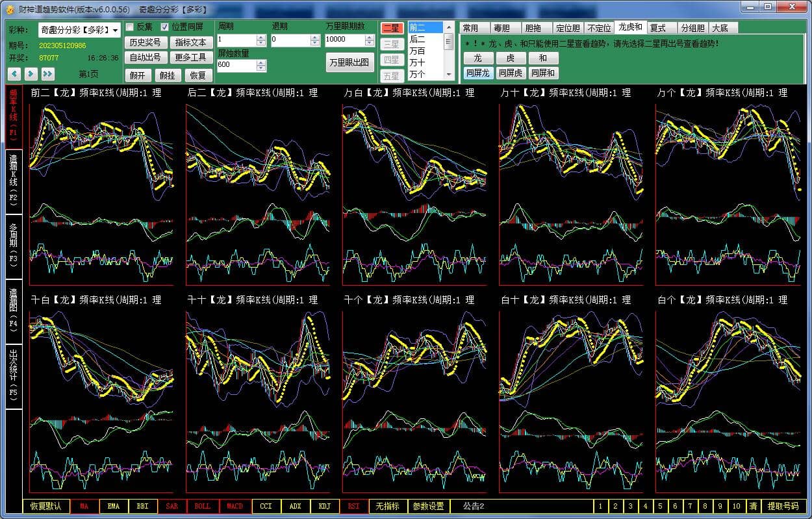Screen dimensions: 812x519
Task: Click the 历史奖号 button
Action: pos(145,42)
